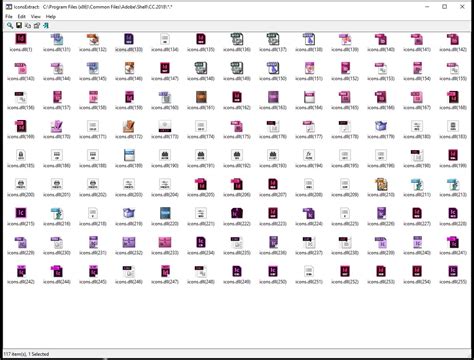Select the icon labeled icons.dll(190)
This screenshot has width=474, height=360.
tap(165, 155)
